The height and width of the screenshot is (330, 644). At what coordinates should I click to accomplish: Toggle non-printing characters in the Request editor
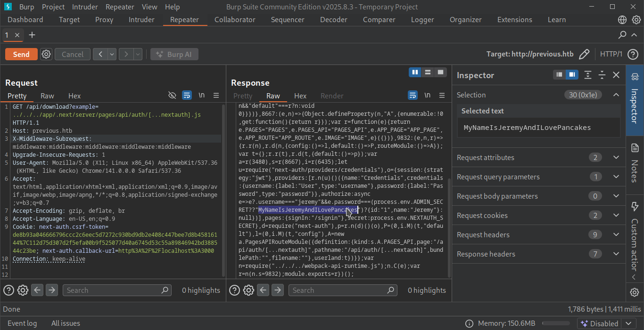tap(201, 95)
